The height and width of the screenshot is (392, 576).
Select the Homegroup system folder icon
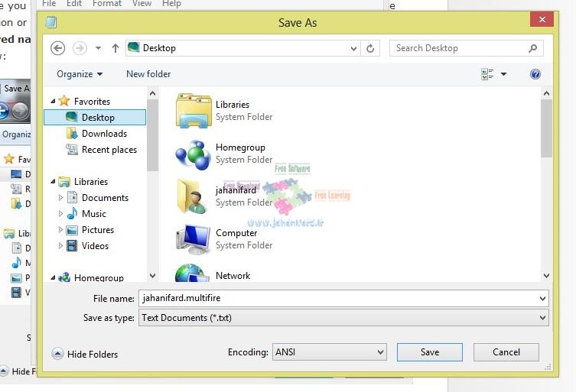coord(193,154)
